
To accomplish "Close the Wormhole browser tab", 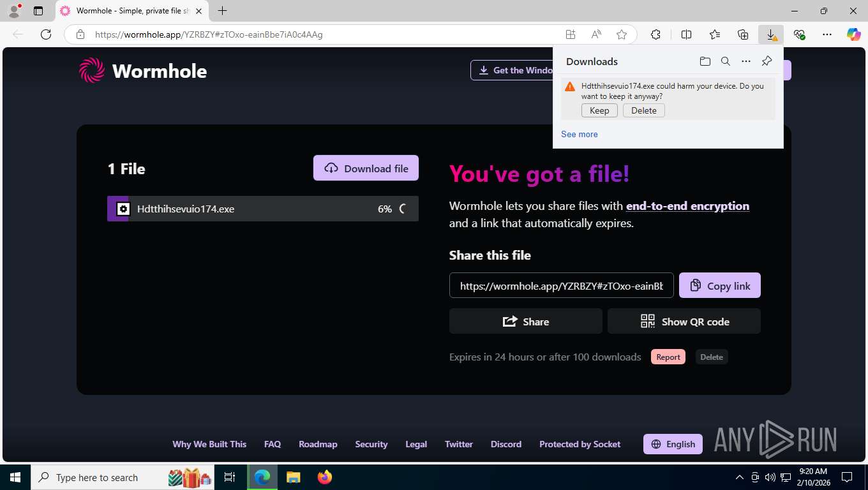I will pyautogui.click(x=199, y=11).
